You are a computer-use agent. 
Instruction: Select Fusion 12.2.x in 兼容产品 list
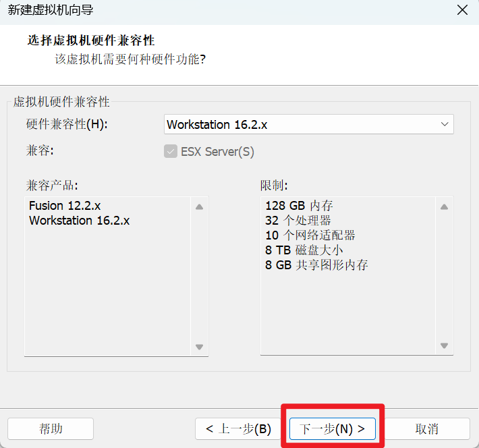click(65, 206)
